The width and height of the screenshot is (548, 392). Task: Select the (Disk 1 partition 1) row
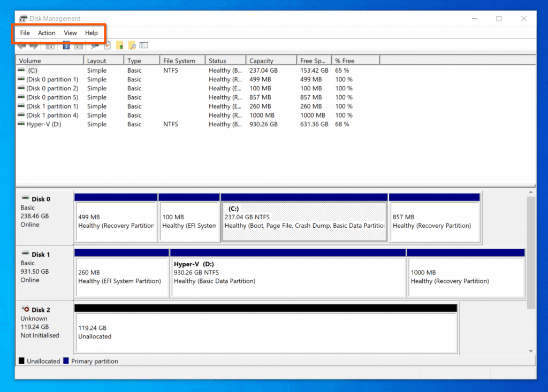click(x=198, y=106)
